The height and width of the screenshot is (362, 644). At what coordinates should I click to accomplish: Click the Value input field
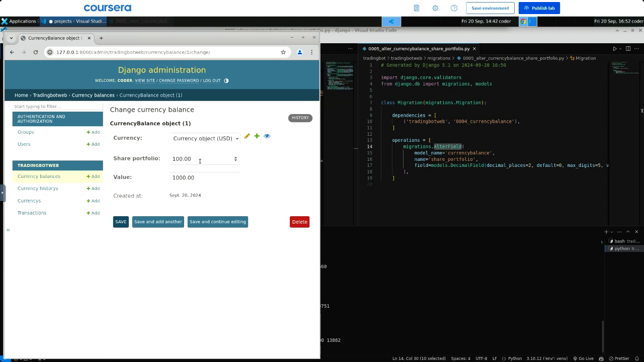click(204, 177)
